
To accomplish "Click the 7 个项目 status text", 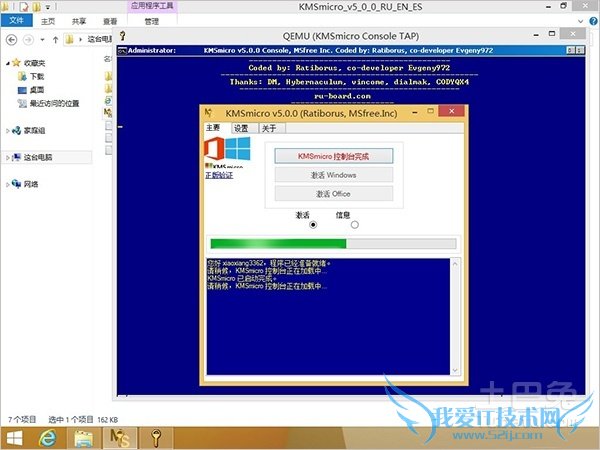I will pyautogui.click(x=22, y=420).
